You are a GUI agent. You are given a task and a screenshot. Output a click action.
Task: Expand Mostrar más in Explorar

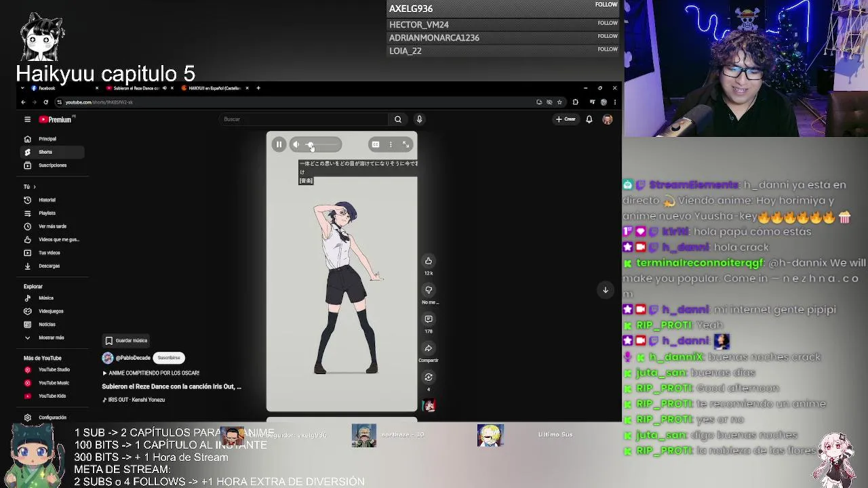[53, 338]
